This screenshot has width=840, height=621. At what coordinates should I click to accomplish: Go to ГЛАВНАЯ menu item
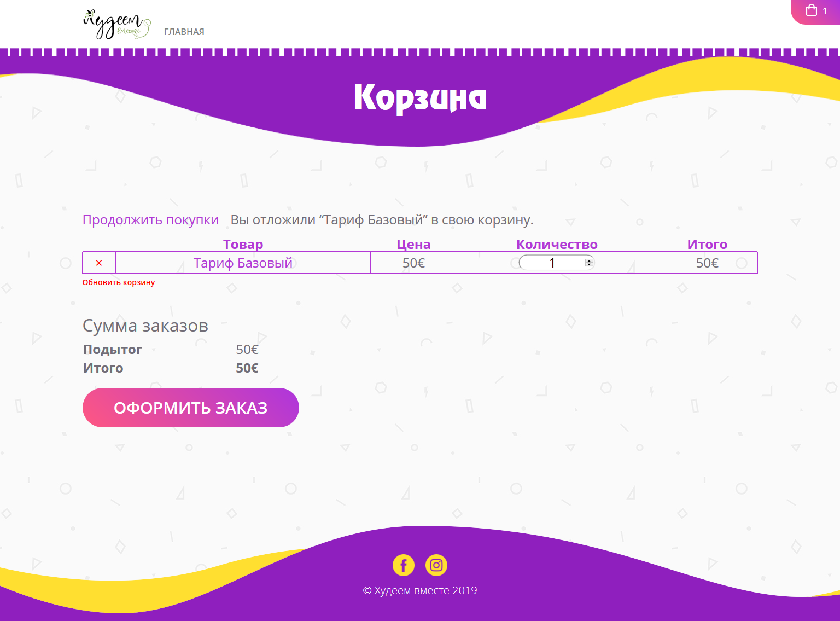[184, 32]
